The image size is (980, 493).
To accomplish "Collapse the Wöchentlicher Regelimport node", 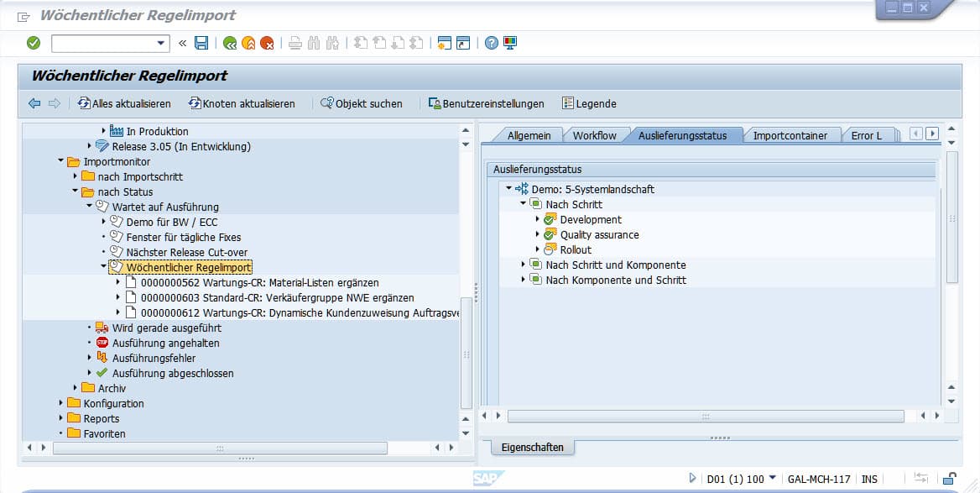I will (x=105, y=267).
